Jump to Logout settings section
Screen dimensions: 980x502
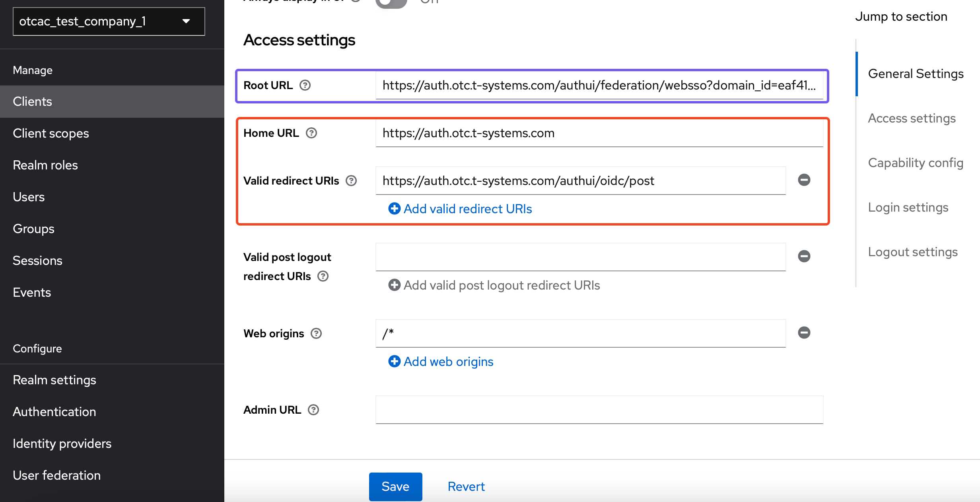tap(912, 252)
